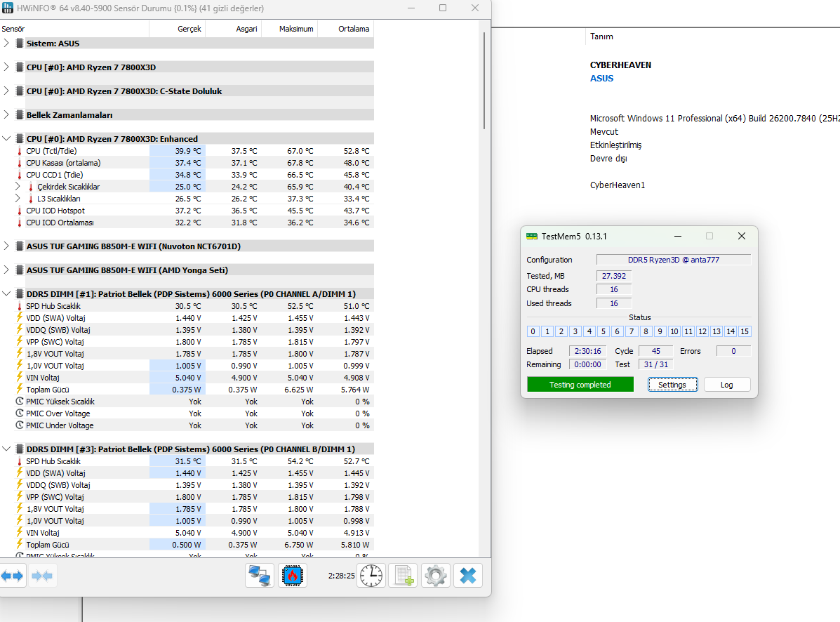Click the HWiNFO app icon in title bar
Viewport: 840px width, 622px height.
tap(8, 8)
